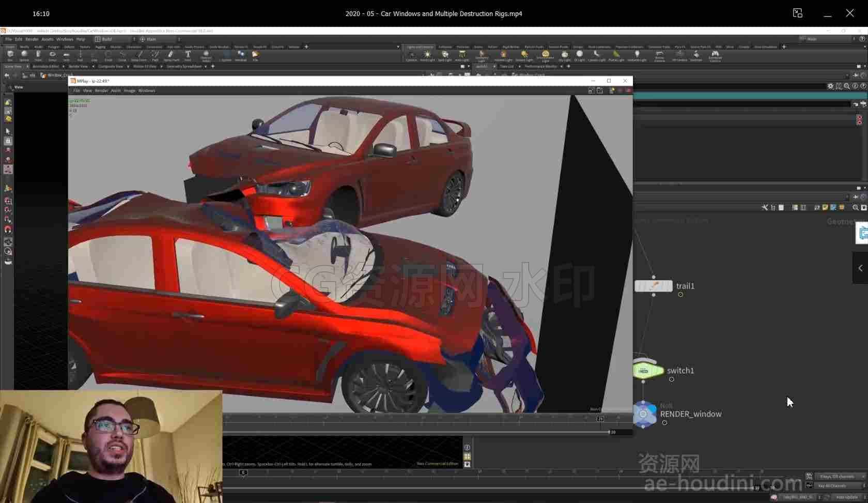868x503 pixels.
Task: Add a Point Light from shelf
Action: click(x=427, y=56)
